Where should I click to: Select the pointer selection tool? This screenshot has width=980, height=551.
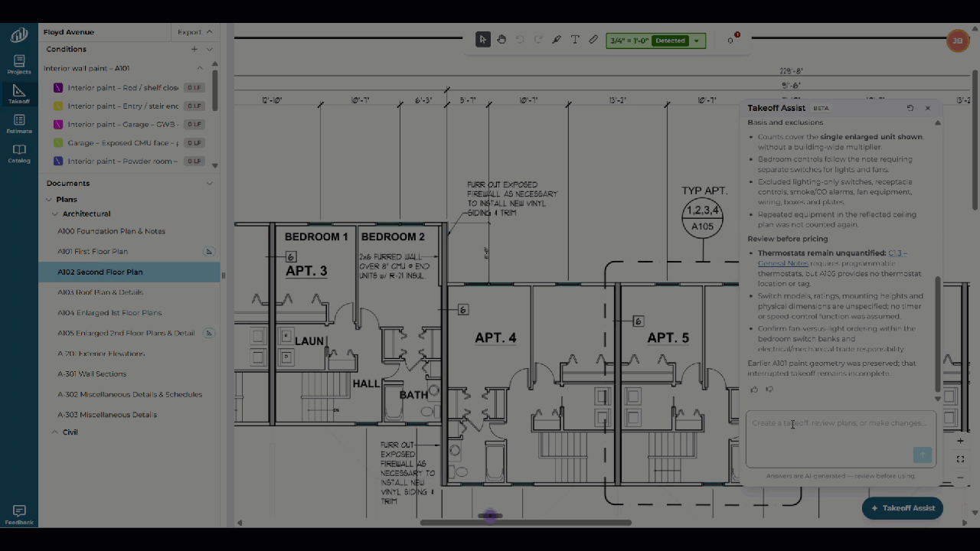tap(482, 40)
